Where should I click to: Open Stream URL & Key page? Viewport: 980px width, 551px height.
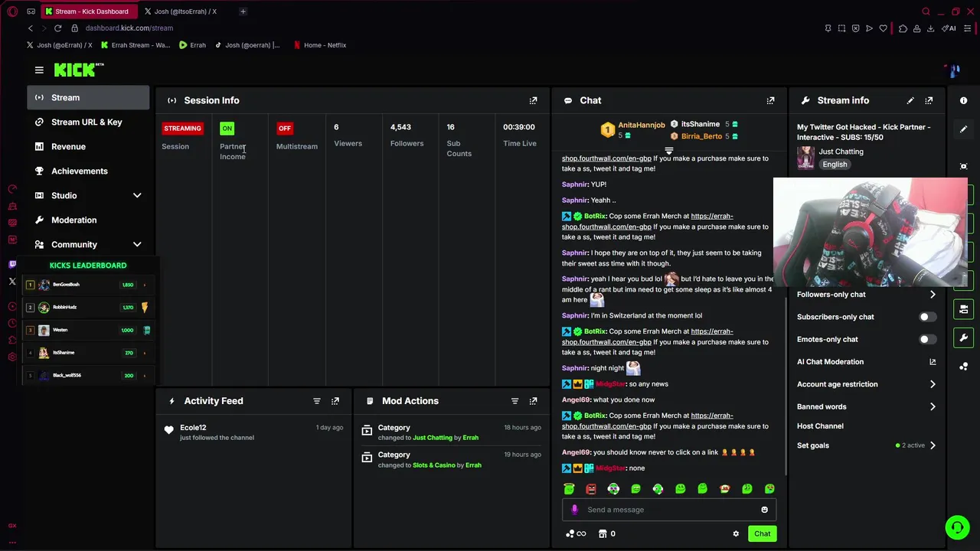point(88,122)
